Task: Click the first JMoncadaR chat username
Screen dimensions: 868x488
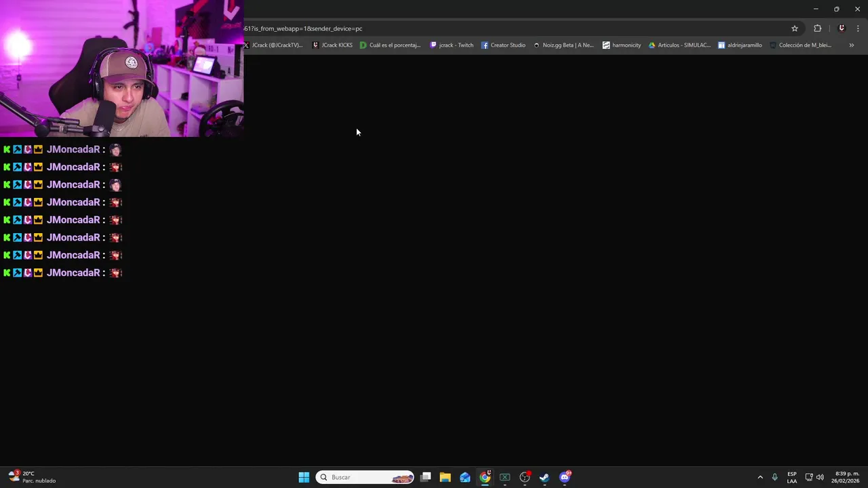Action: 73,149
